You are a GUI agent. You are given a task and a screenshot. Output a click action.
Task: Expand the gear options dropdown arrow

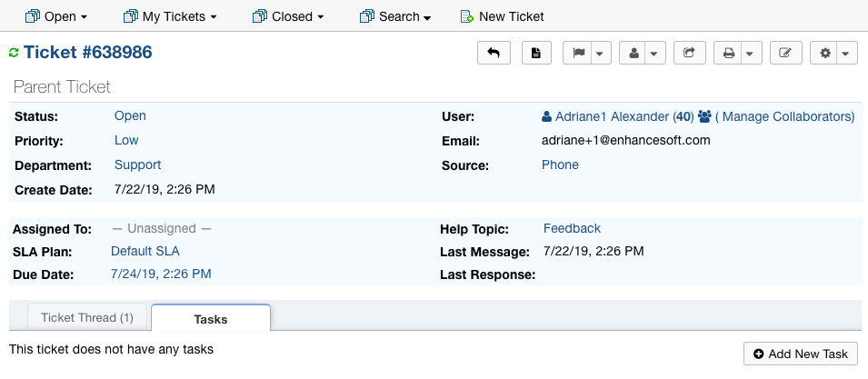pos(845,54)
